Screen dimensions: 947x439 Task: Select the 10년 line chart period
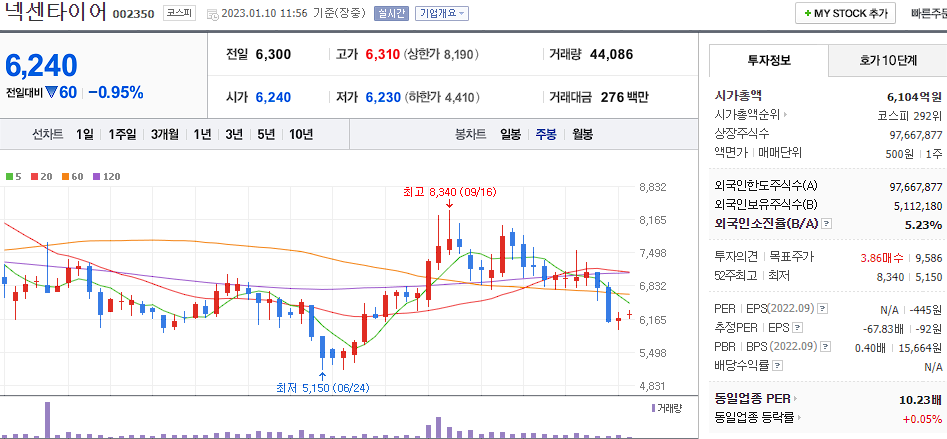(301, 134)
